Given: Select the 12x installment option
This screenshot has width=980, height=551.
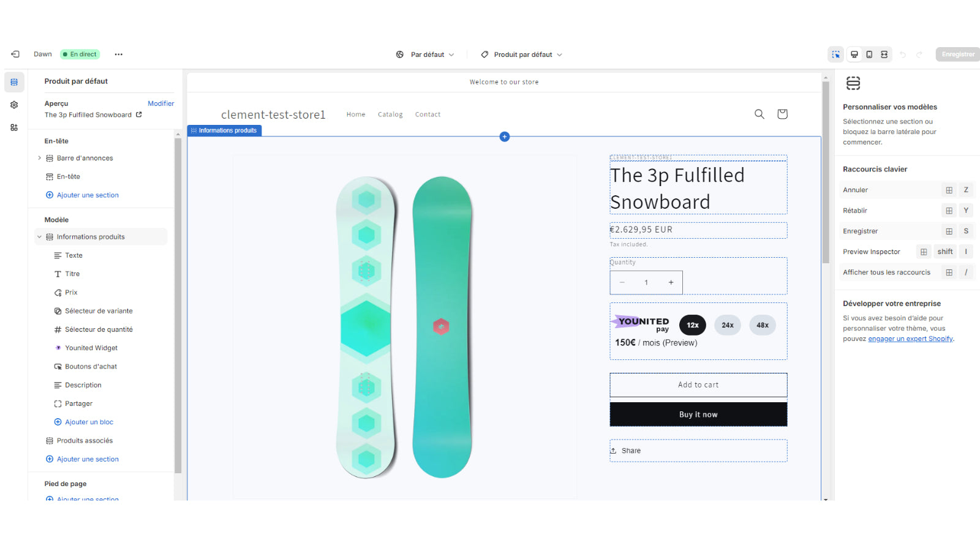Looking at the screenshot, I should [693, 325].
